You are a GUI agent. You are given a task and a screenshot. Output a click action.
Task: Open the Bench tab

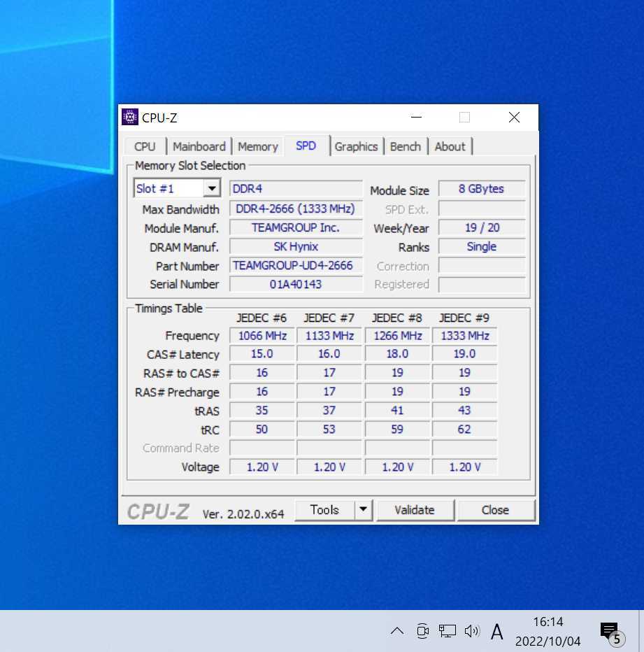click(406, 146)
